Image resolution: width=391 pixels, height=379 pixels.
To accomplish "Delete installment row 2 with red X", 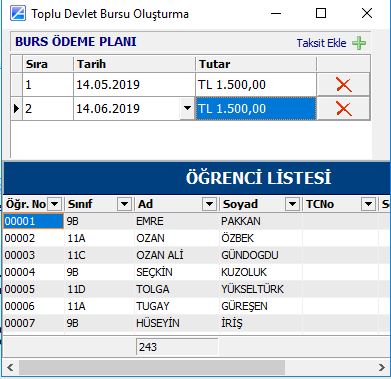I will (344, 109).
